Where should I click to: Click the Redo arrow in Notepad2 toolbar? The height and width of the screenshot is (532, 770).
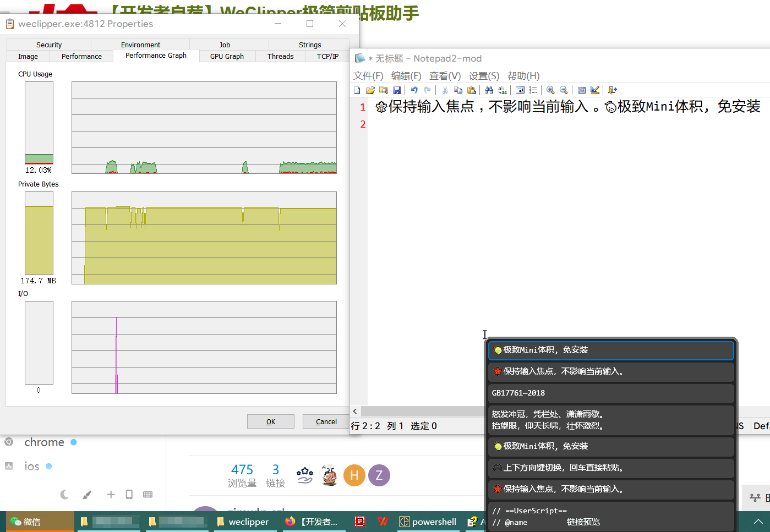427,90
